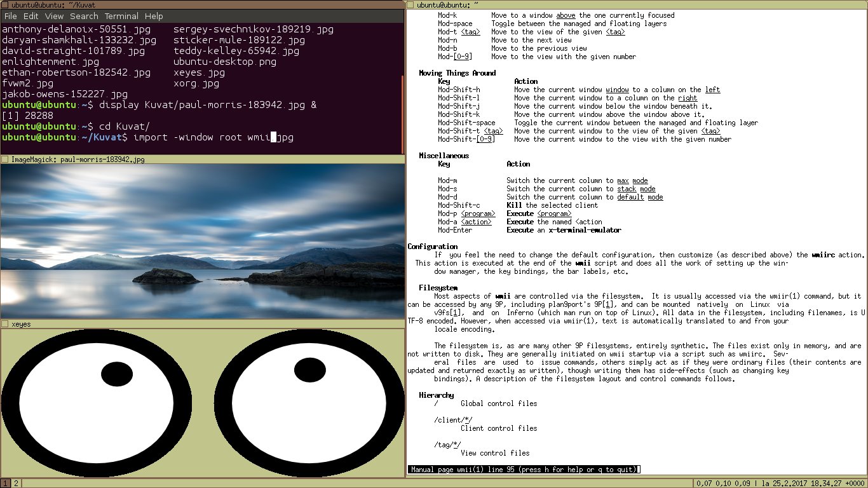The width and height of the screenshot is (868, 488).
Task: Focus the paul-morris landscape image
Action: pyautogui.click(x=202, y=241)
